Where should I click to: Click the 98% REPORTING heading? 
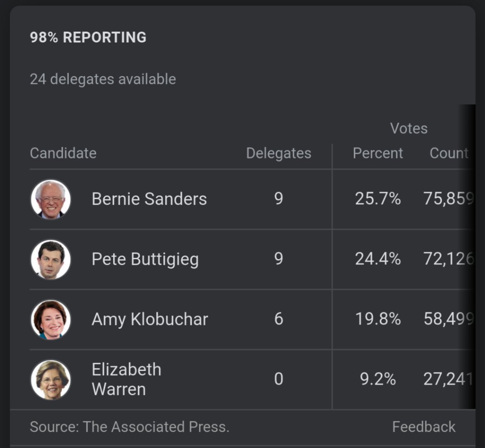pyautogui.click(x=88, y=37)
